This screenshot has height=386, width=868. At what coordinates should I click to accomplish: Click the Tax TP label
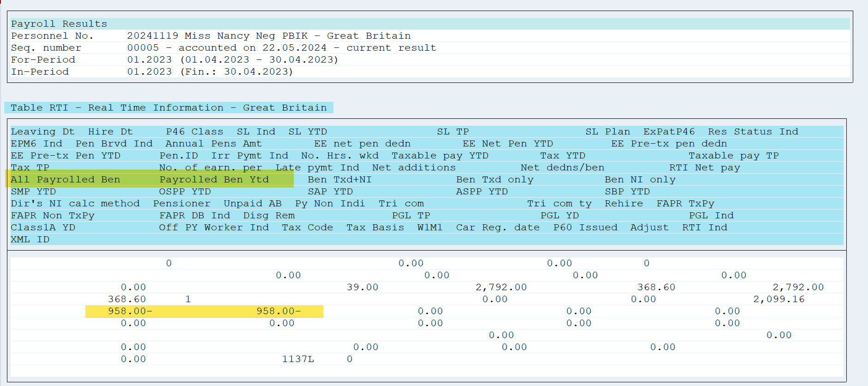(x=30, y=168)
